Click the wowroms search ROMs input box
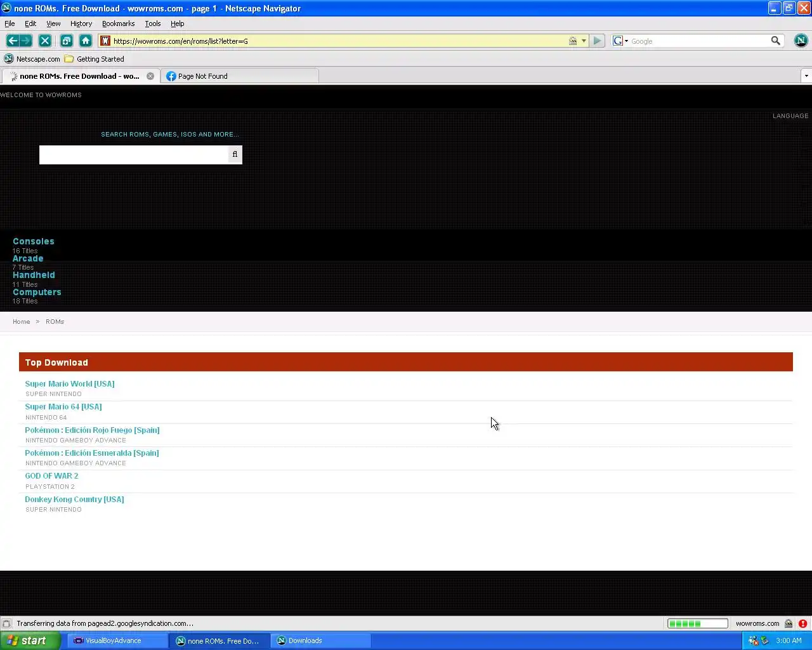The width and height of the screenshot is (812, 650). pyautogui.click(x=133, y=154)
